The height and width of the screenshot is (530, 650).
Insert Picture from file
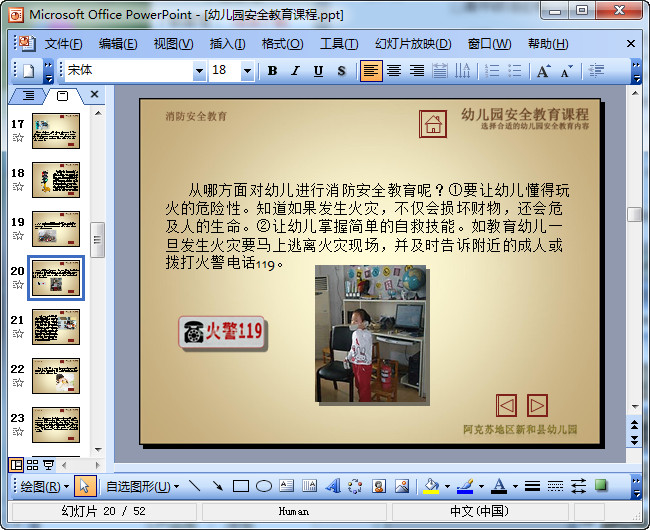click(x=402, y=486)
